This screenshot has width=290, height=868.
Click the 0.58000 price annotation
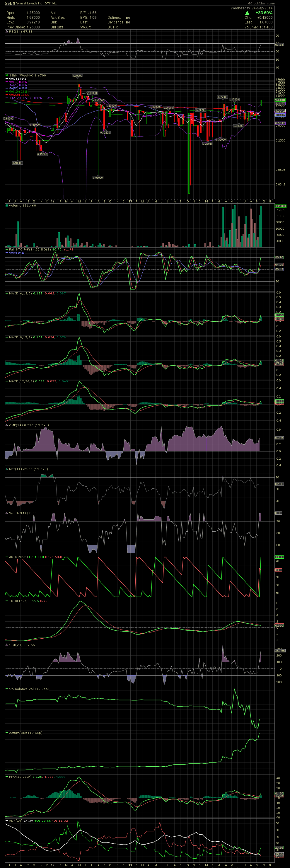point(238,126)
